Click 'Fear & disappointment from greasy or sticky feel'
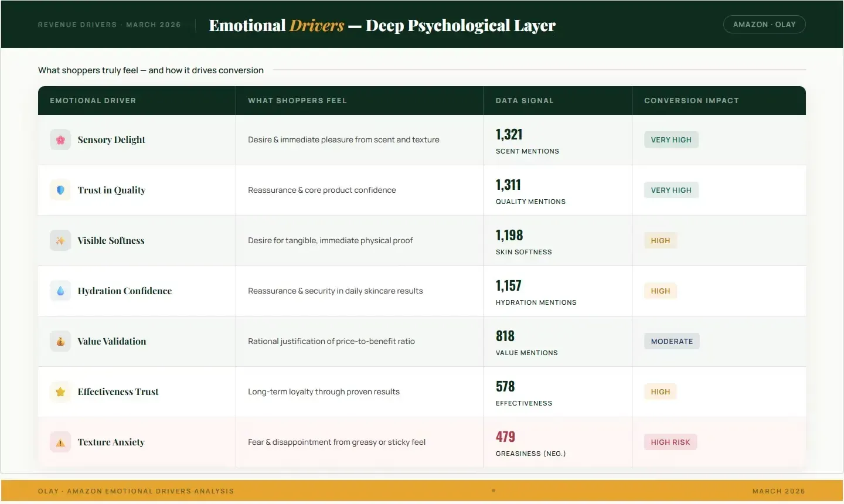This screenshot has width=844, height=504. (x=336, y=442)
